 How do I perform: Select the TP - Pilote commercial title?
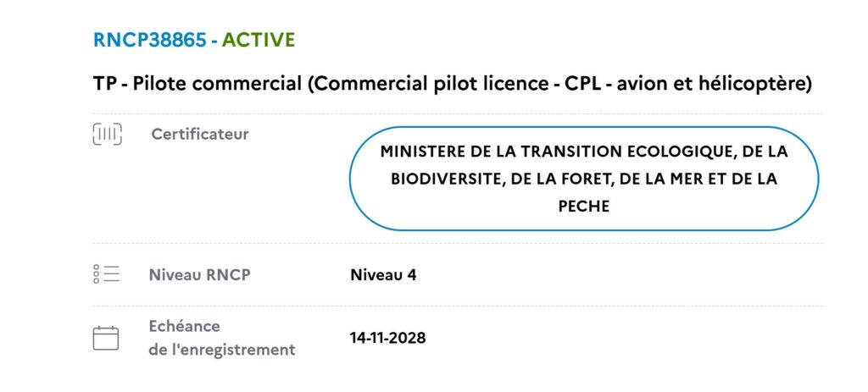[x=453, y=84]
